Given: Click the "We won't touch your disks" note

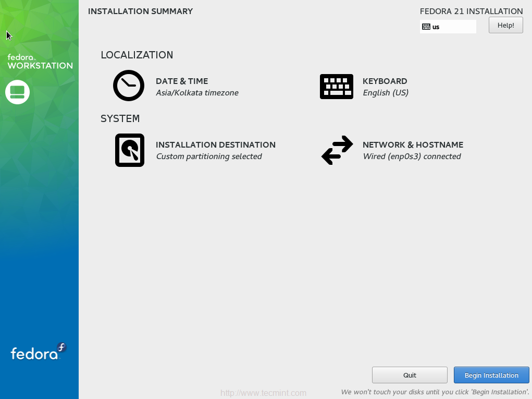Looking at the screenshot, I should click(435, 392).
